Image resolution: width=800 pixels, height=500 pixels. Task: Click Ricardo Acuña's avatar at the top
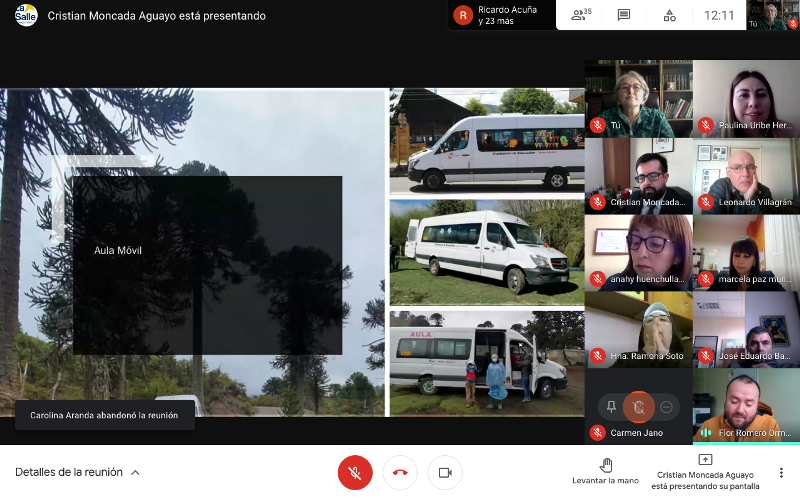pos(462,15)
